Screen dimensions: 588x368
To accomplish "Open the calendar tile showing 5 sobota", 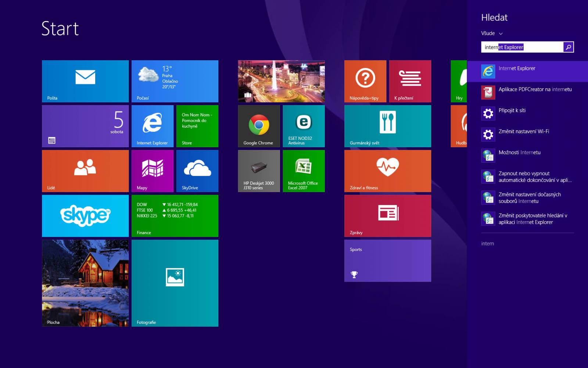I will tap(85, 126).
